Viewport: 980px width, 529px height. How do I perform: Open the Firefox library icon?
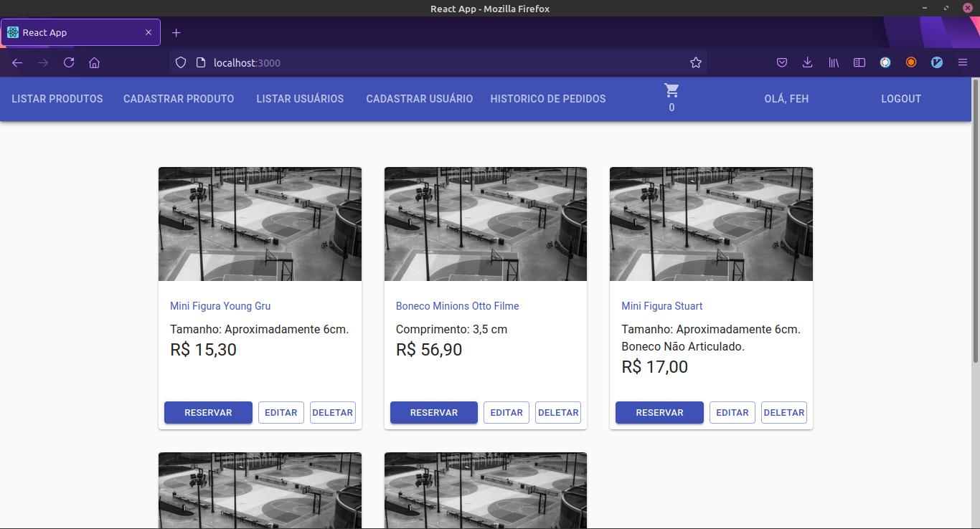[834, 63]
